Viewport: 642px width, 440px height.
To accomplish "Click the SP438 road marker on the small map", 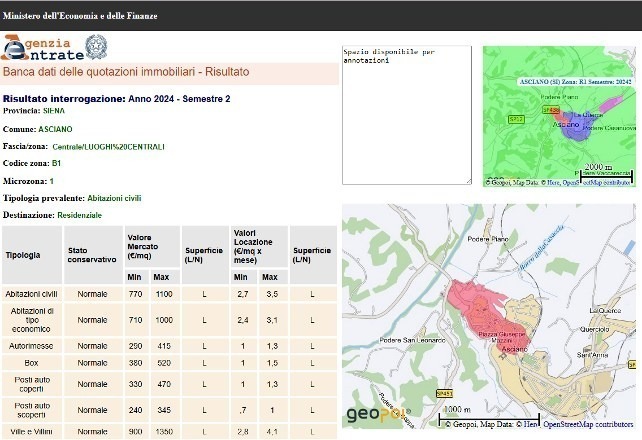I will pos(550,110).
